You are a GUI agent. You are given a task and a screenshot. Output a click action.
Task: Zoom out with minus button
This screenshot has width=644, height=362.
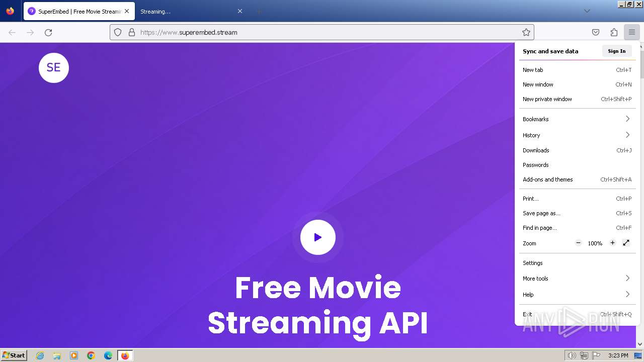pos(579,243)
